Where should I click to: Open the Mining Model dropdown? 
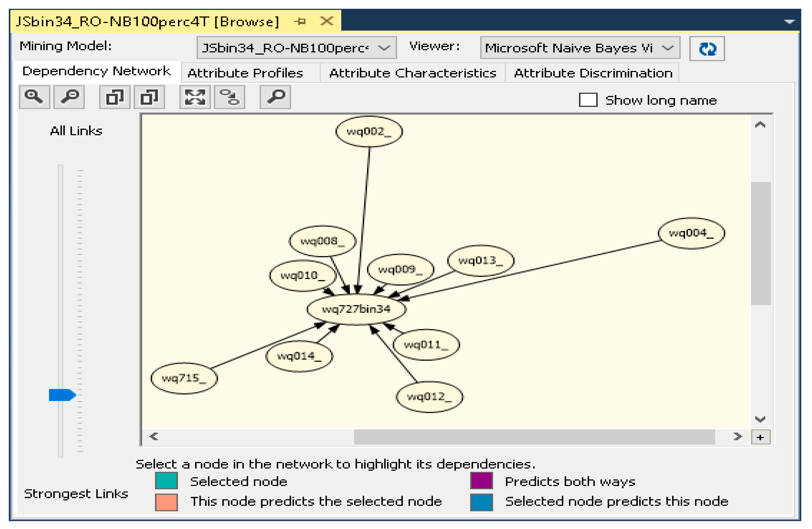pos(384,48)
